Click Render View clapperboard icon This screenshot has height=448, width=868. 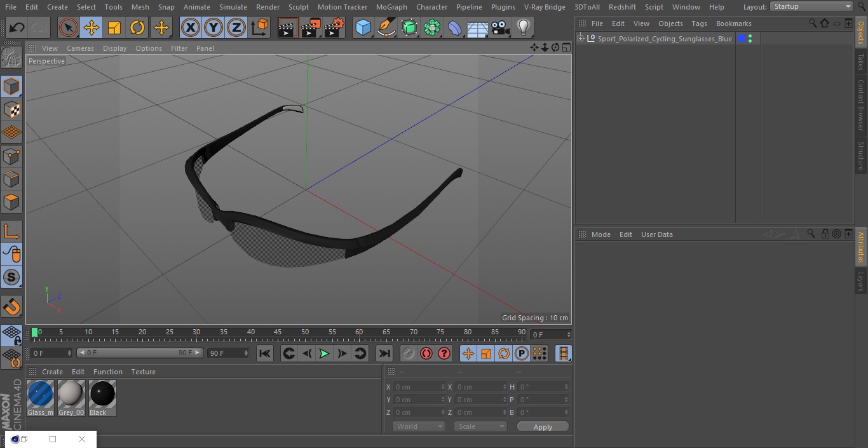coord(288,27)
